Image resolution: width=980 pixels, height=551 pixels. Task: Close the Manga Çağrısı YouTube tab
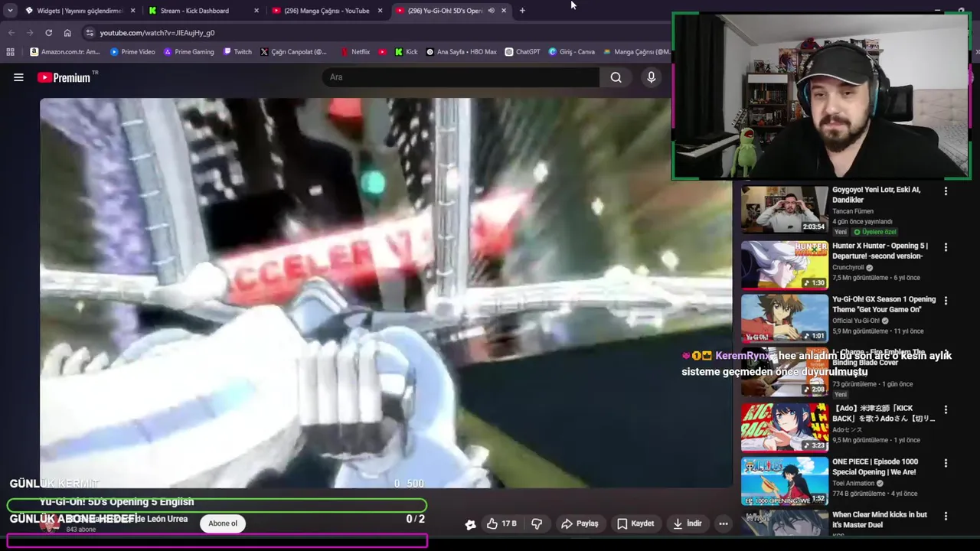[380, 11]
